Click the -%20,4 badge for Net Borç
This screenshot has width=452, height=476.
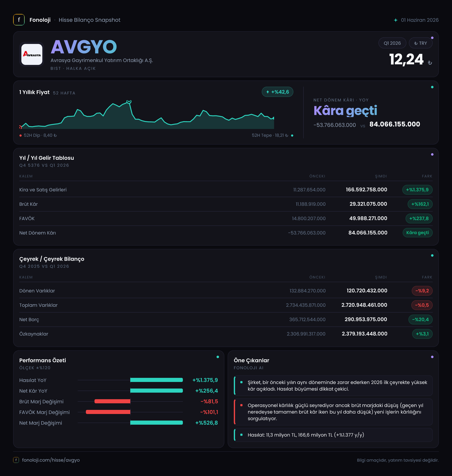420,320
